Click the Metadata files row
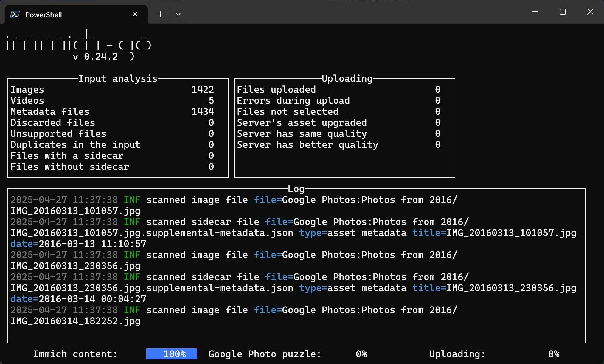 tap(50, 111)
